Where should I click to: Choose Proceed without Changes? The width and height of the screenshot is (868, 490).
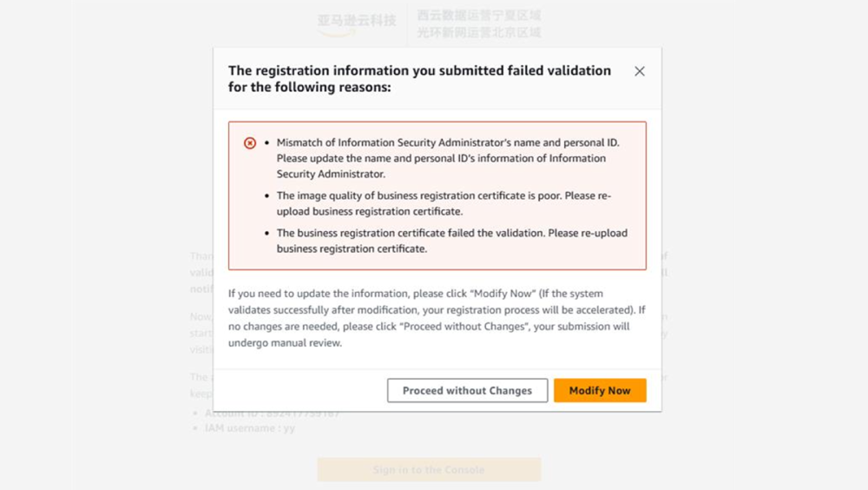click(467, 390)
